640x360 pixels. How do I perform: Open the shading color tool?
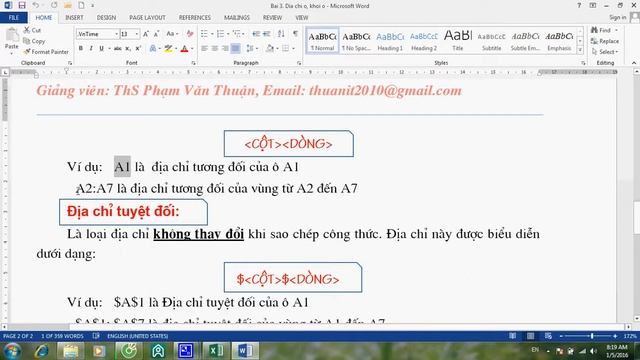[269, 49]
